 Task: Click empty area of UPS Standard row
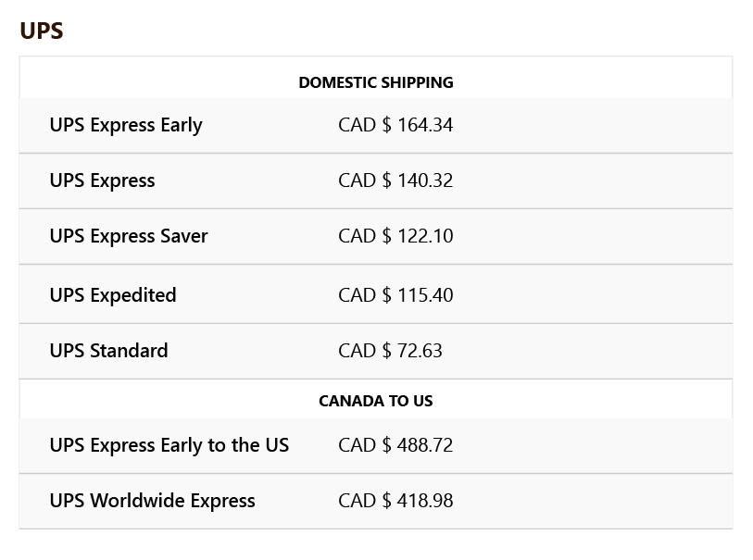pos(591,351)
